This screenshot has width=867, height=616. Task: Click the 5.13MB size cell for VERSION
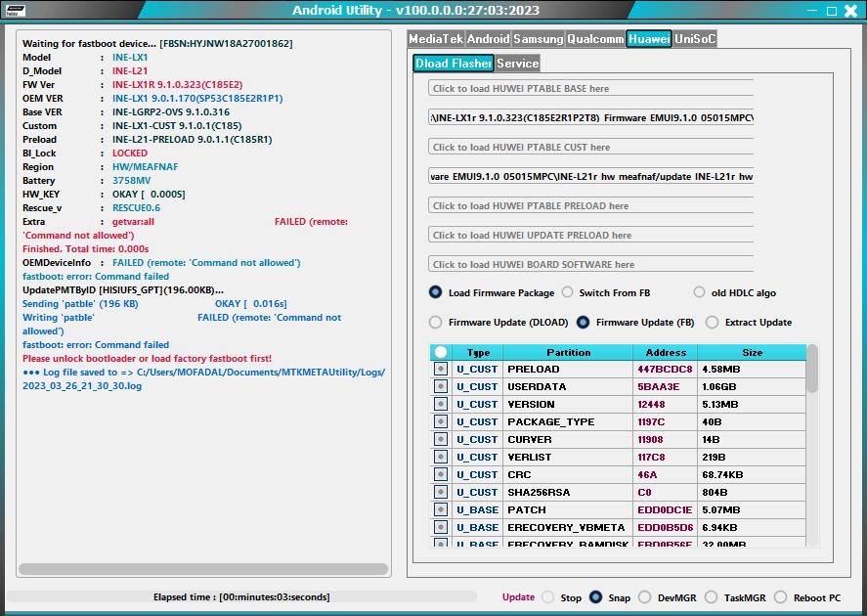click(x=752, y=404)
